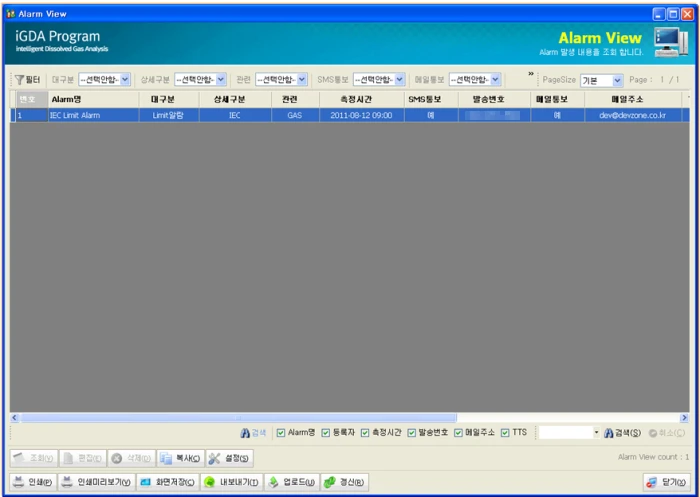Screen dimensions: 700x497
Task: Click the 편집(E) edit button
Action: point(83,458)
